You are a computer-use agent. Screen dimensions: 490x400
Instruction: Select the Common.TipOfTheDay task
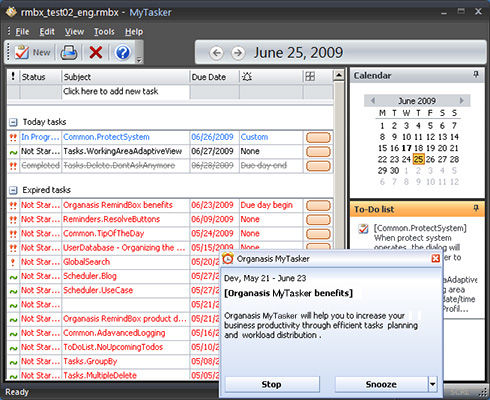[x=104, y=233]
